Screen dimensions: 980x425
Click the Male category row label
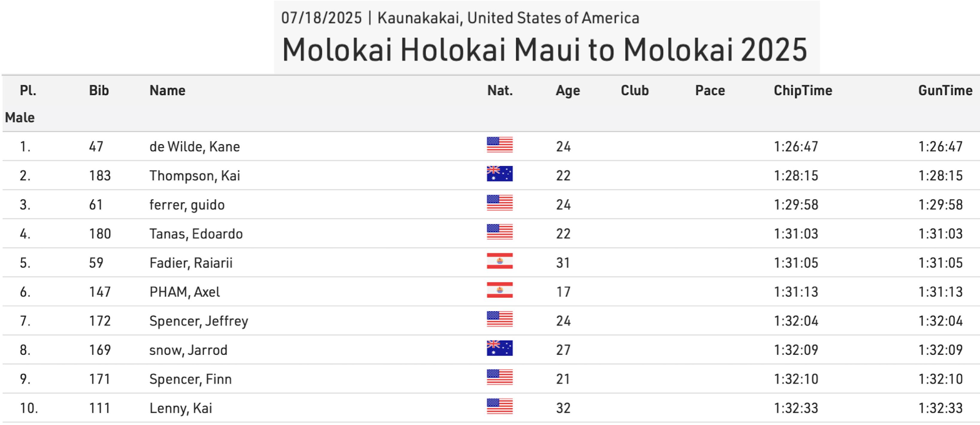(x=20, y=118)
